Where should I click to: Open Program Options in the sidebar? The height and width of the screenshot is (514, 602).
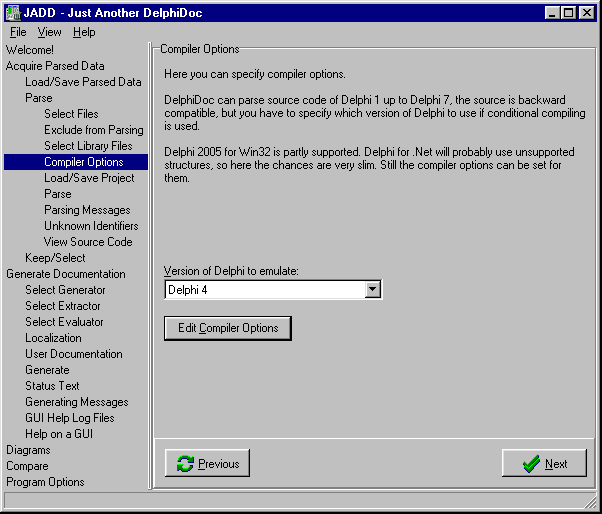(45, 482)
